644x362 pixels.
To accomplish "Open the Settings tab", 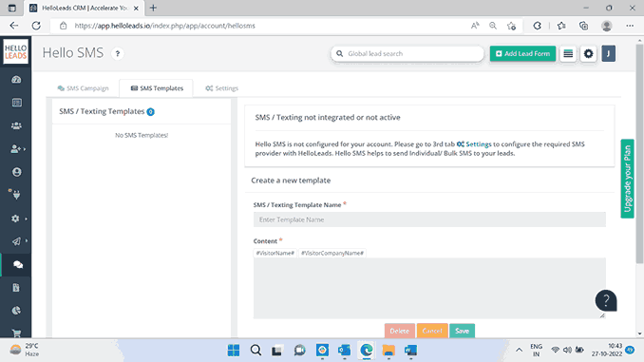I will pos(221,88).
